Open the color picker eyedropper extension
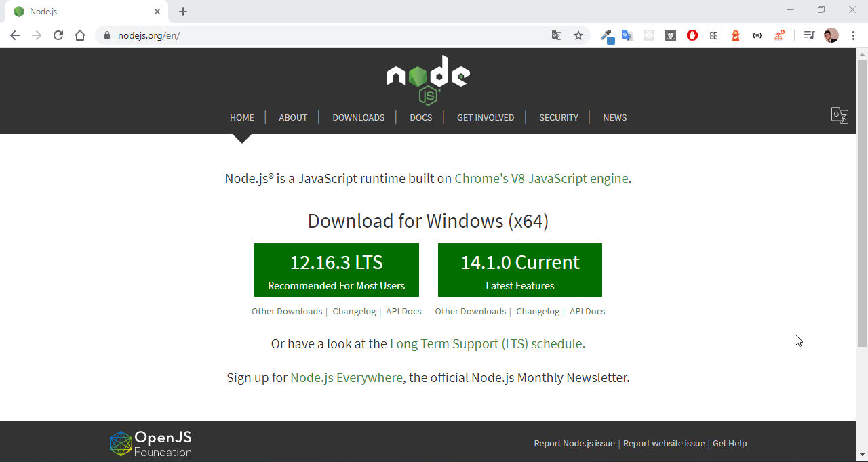Image resolution: width=868 pixels, height=462 pixels. [x=607, y=36]
